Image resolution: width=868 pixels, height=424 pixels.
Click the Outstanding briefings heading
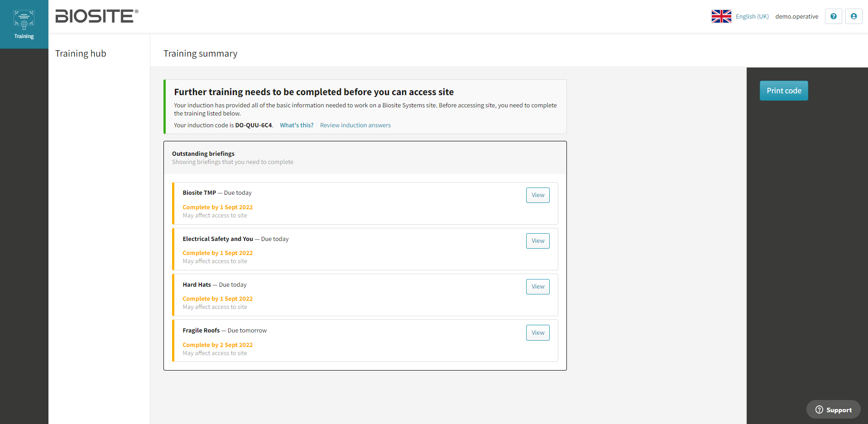[x=203, y=154]
